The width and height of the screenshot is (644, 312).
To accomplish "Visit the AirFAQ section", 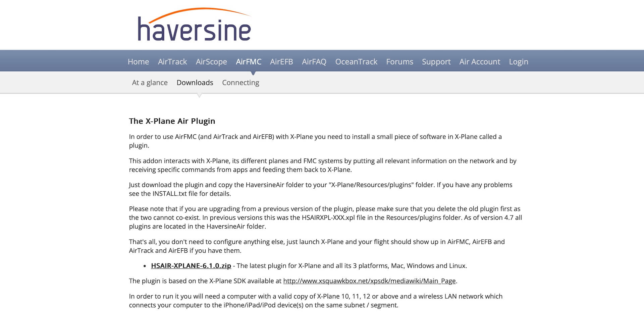I will point(314,62).
